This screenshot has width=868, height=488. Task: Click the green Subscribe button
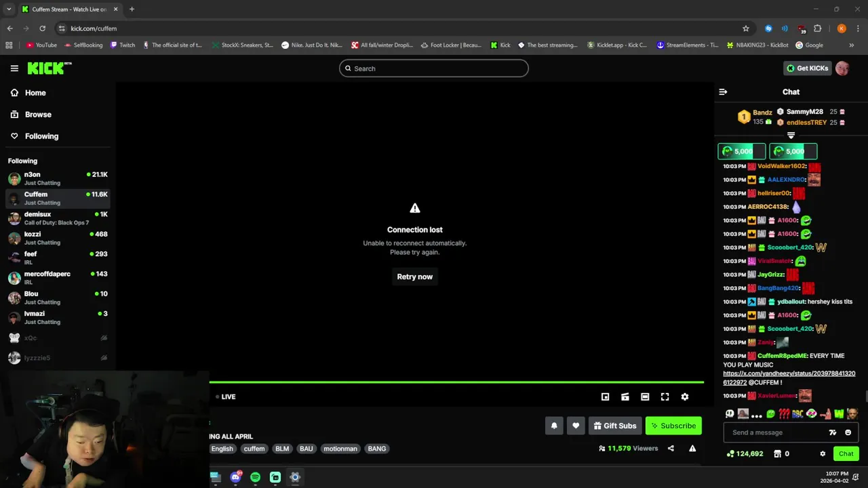coord(673,426)
